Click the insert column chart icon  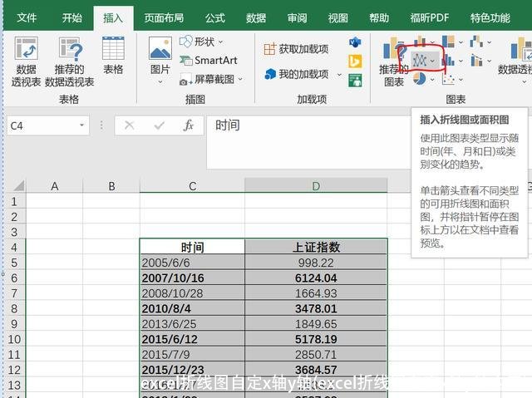[420, 41]
